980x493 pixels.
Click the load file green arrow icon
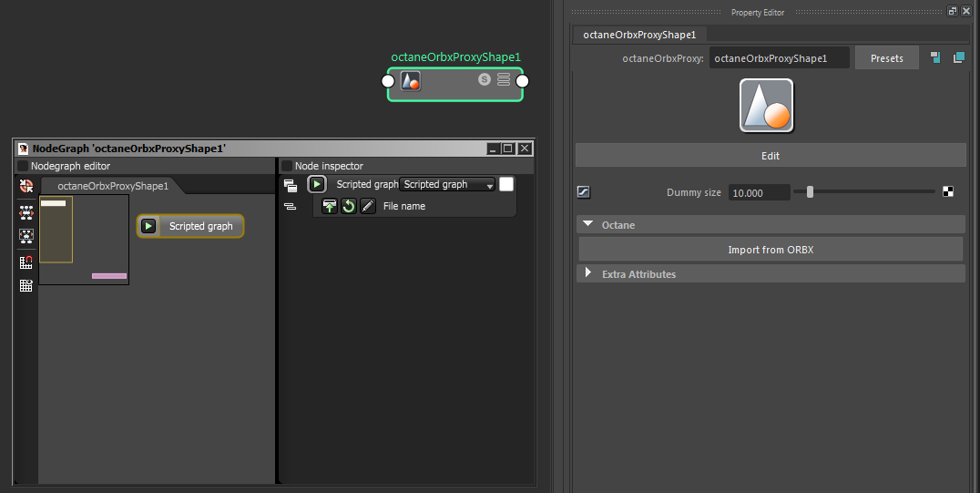[x=330, y=206]
